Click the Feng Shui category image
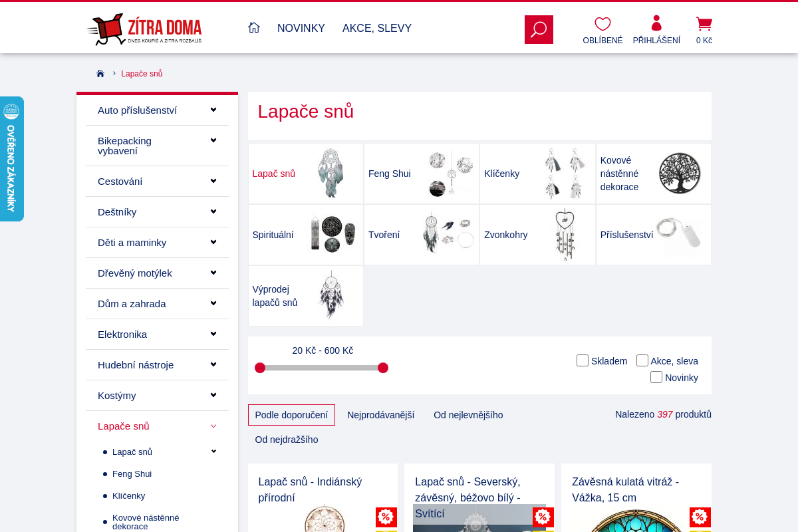The width and height of the screenshot is (798, 532). click(x=450, y=174)
